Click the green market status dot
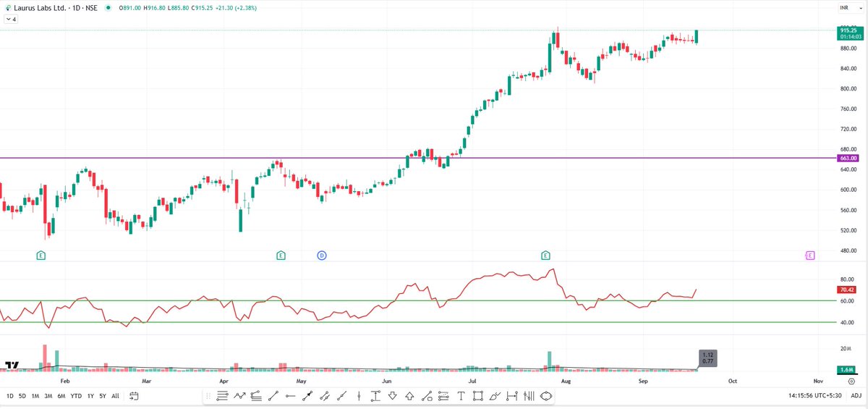868x409 pixels. pyautogui.click(x=107, y=8)
